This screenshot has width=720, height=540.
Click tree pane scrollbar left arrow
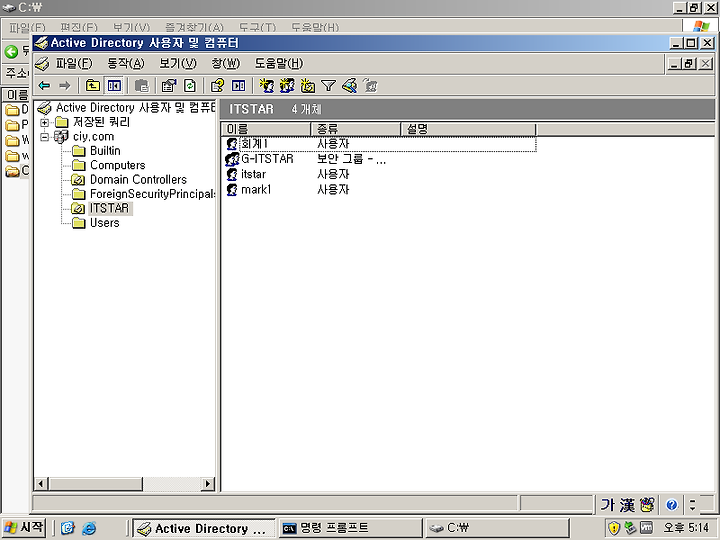click(x=41, y=484)
